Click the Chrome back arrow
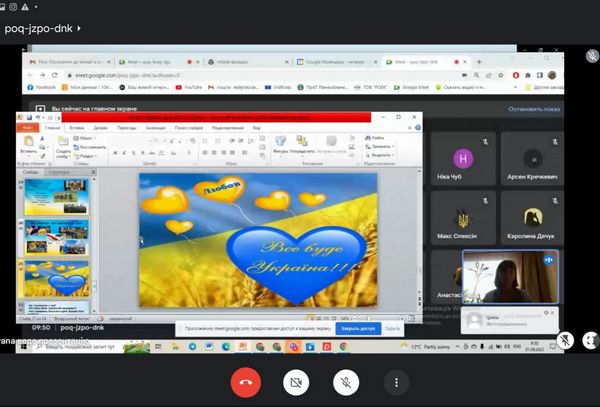Screen dimensions: 600x407 [31, 75]
